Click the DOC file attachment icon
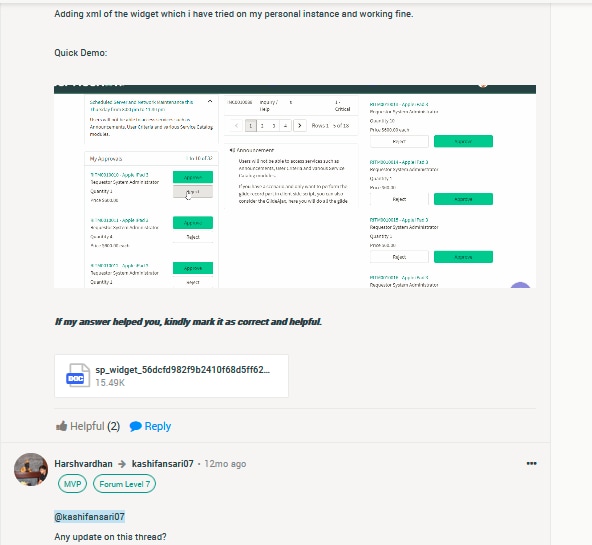This screenshot has width=592, height=545. pos(78,376)
